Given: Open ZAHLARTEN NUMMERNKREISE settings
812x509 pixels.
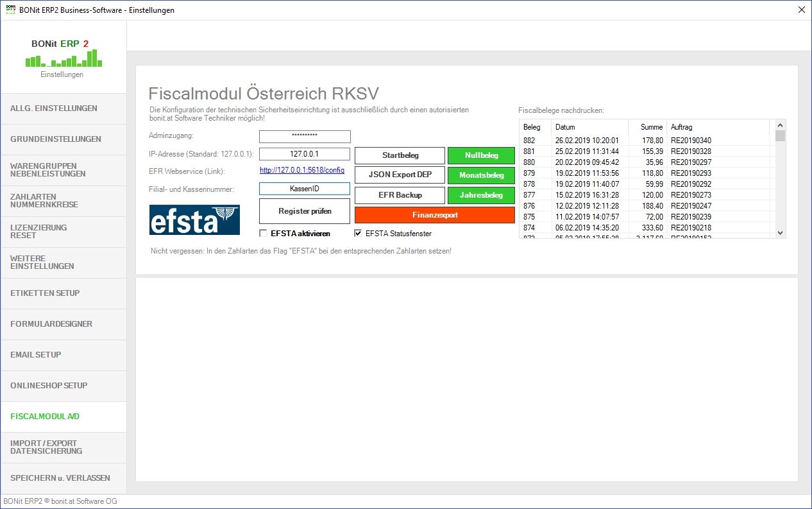Looking at the screenshot, I should pyautogui.click(x=63, y=201).
